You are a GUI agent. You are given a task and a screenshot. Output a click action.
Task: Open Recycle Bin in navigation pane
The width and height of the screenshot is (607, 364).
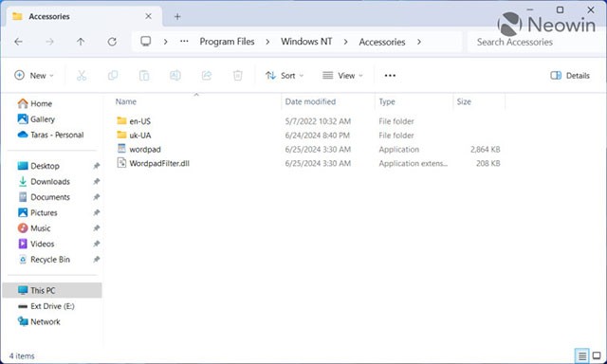pyautogui.click(x=45, y=260)
